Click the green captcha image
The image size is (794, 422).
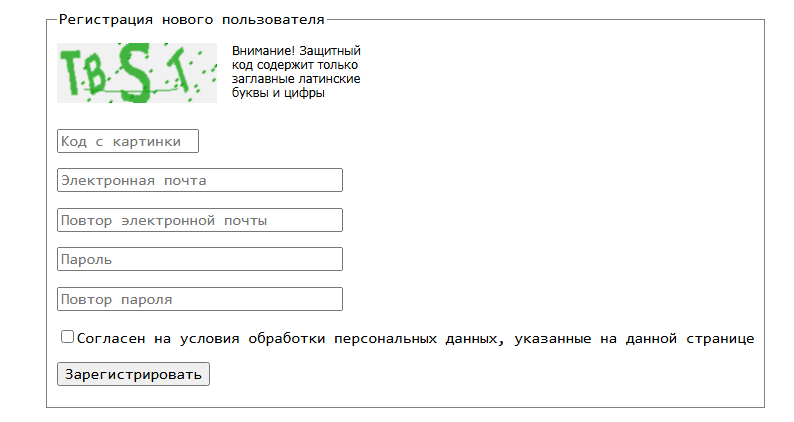(x=137, y=73)
